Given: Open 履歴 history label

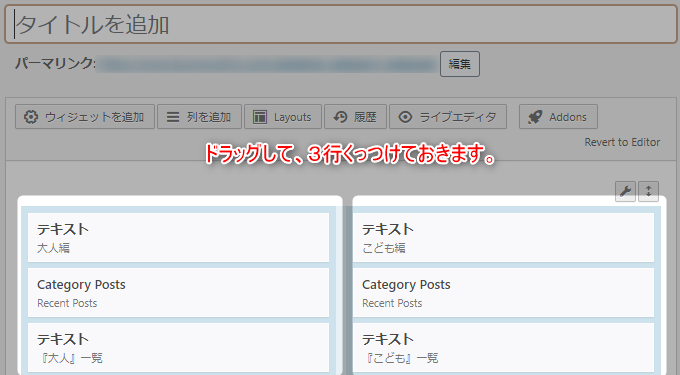Looking at the screenshot, I should click(x=365, y=117).
